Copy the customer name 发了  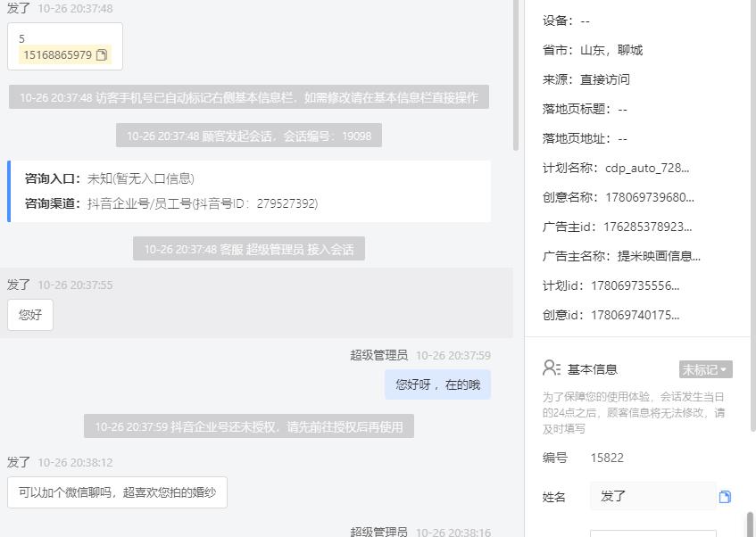[725, 497]
